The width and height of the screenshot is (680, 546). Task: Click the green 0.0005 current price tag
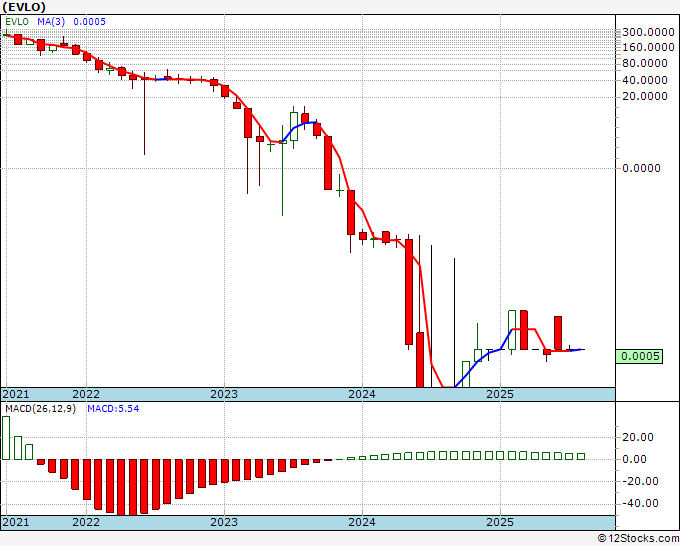point(639,356)
